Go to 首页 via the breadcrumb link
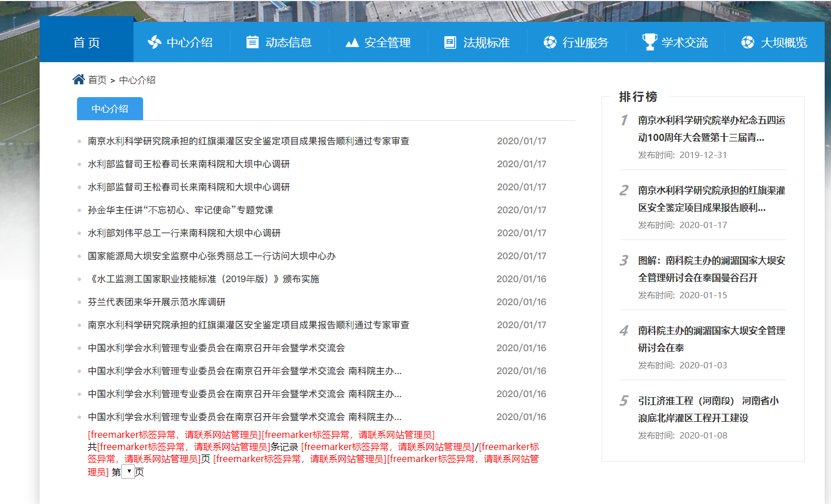The image size is (831, 504). [97, 80]
